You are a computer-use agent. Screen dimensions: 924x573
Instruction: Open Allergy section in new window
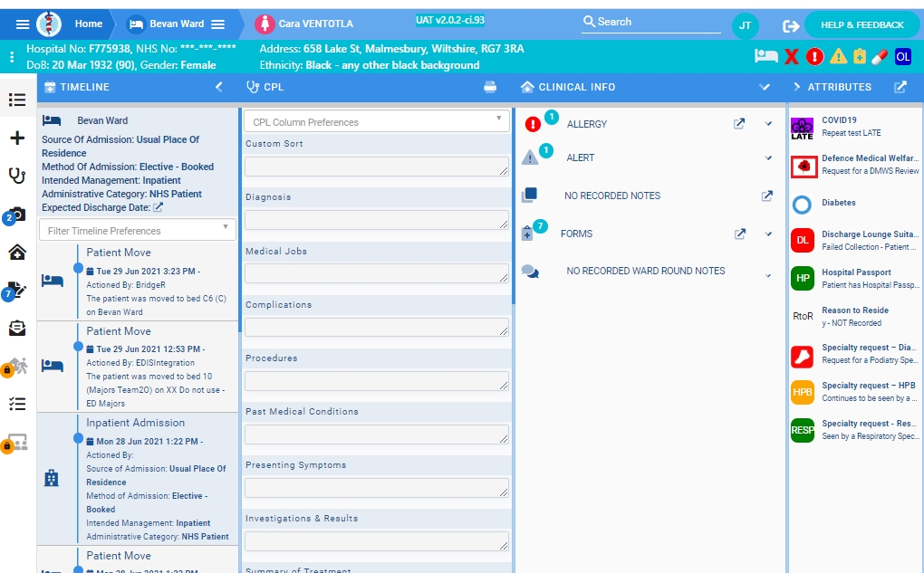739,124
